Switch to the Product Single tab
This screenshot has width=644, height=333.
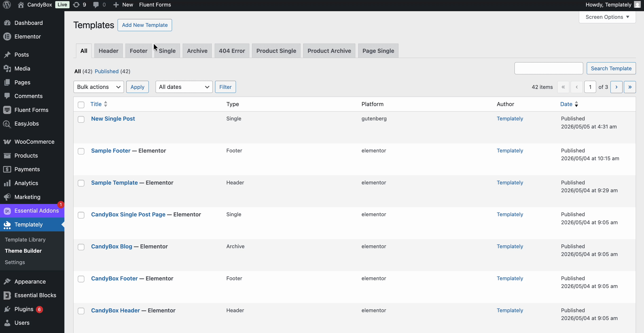tap(276, 51)
